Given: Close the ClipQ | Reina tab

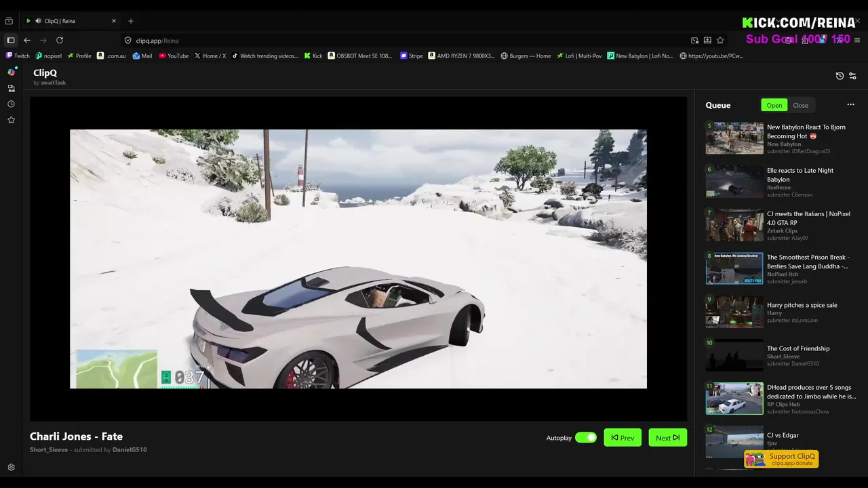Looking at the screenshot, I should click(x=114, y=21).
